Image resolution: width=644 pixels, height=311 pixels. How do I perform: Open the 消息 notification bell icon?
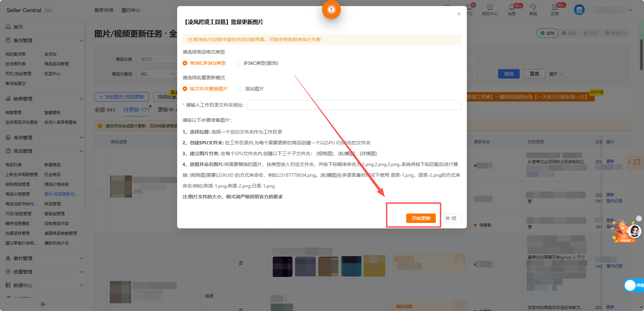click(511, 7)
